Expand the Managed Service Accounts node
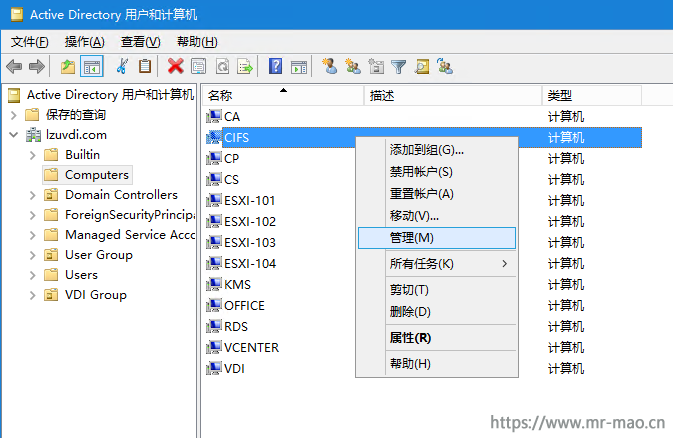This screenshot has width=673, height=438. click(33, 235)
